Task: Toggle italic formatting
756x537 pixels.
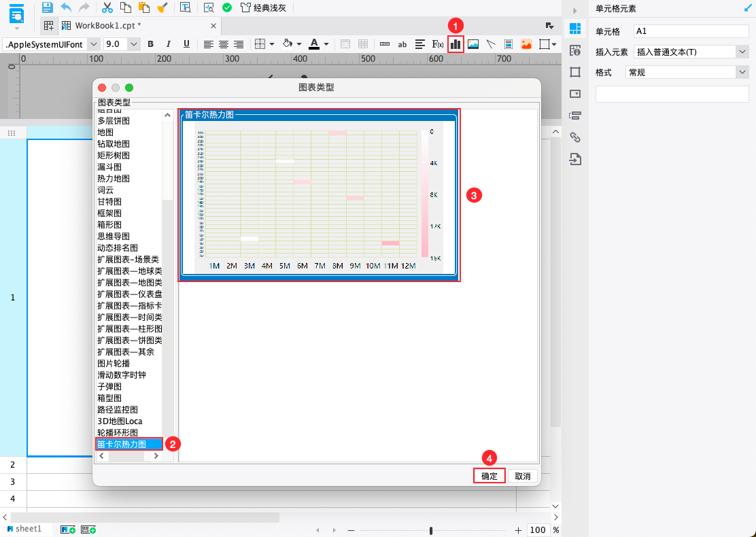Action: pyautogui.click(x=169, y=44)
